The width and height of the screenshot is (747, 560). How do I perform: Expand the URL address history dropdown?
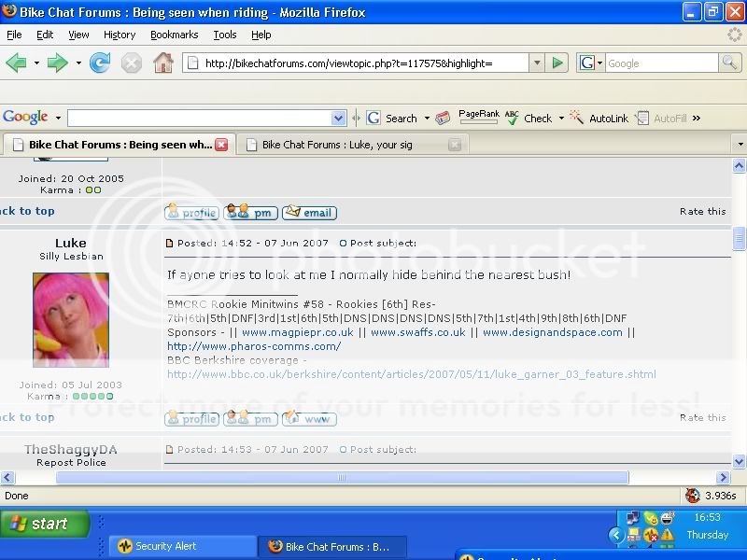coord(536,63)
